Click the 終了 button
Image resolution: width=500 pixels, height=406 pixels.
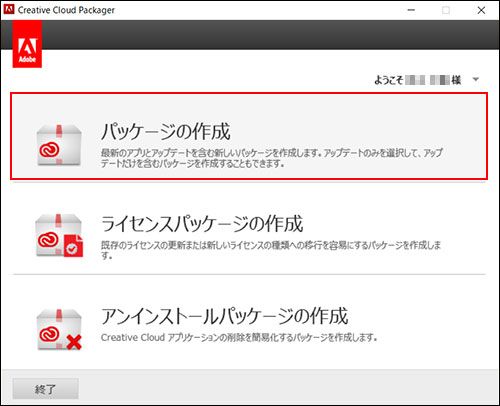point(46,389)
